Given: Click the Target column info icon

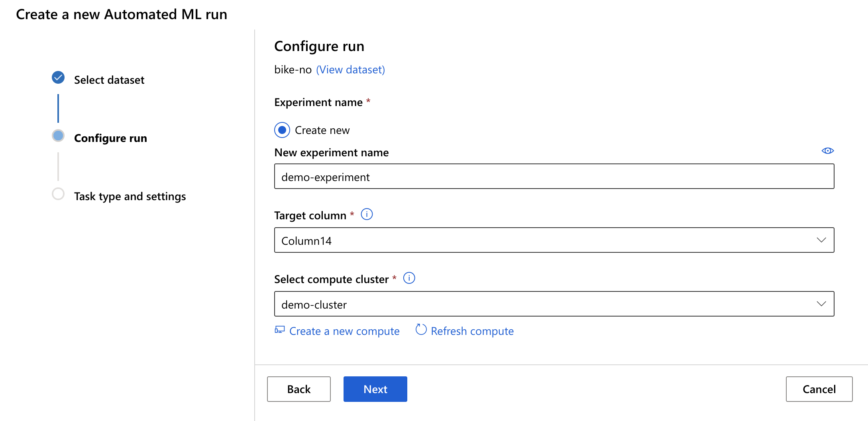Looking at the screenshot, I should (x=367, y=214).
